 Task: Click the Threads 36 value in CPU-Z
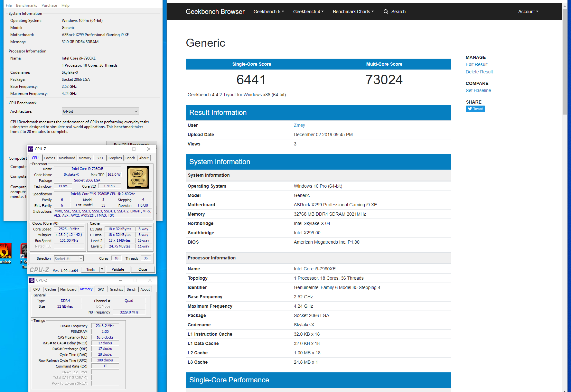tap(146, 258)
